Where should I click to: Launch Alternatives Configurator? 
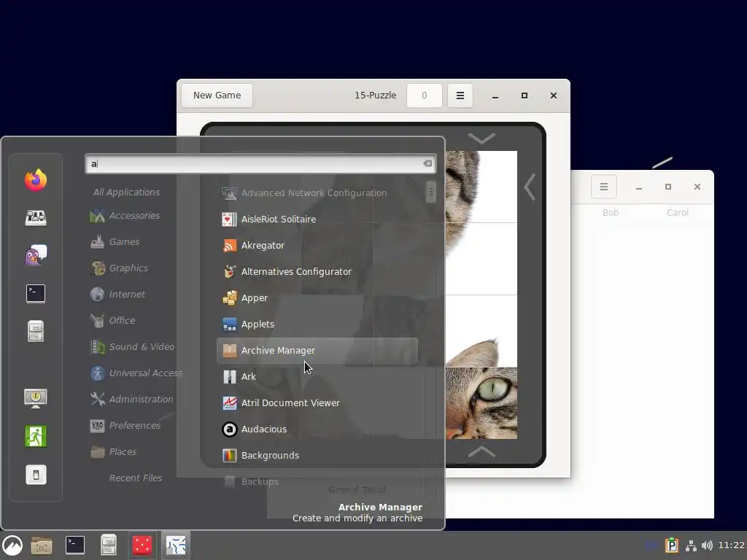[317, 271]
